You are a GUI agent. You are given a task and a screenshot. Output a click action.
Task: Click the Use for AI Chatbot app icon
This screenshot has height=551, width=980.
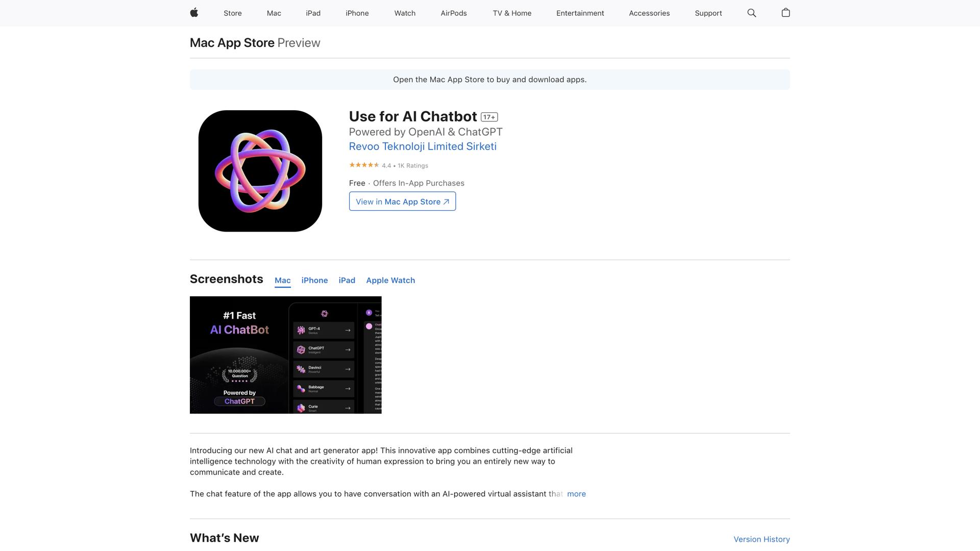(x=260, y=171)
